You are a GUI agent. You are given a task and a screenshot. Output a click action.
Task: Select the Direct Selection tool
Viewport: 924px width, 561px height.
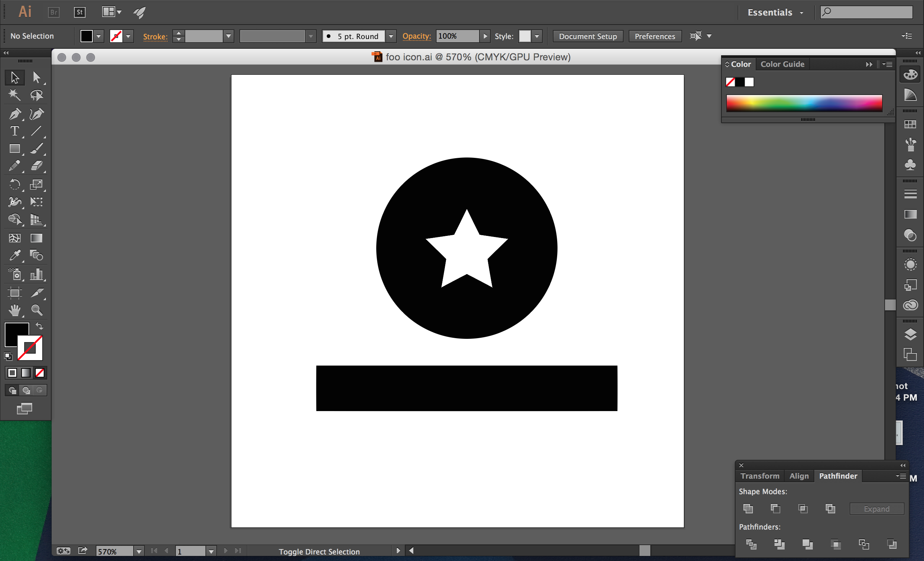tap(36, 77)
